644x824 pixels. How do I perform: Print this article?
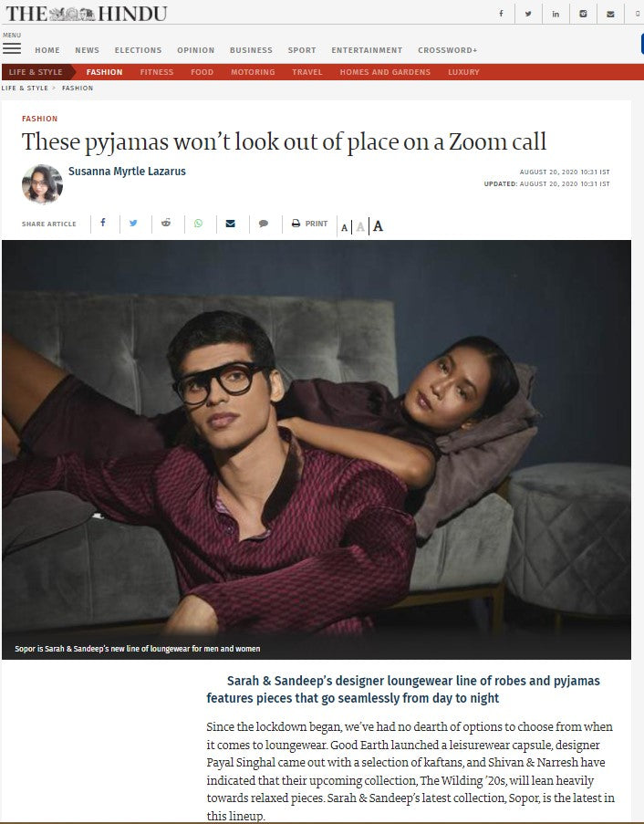310,224
